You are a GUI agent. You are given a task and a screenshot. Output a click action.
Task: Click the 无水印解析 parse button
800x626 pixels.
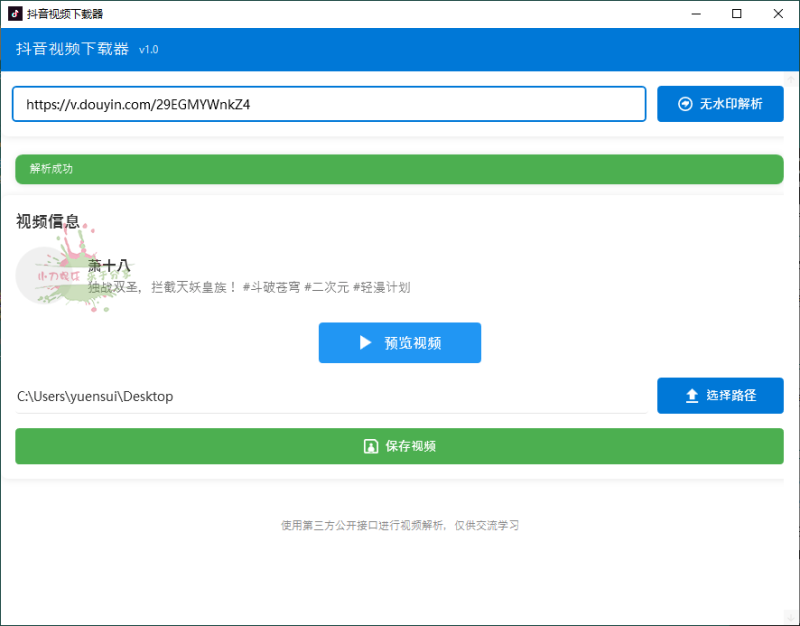720,103
